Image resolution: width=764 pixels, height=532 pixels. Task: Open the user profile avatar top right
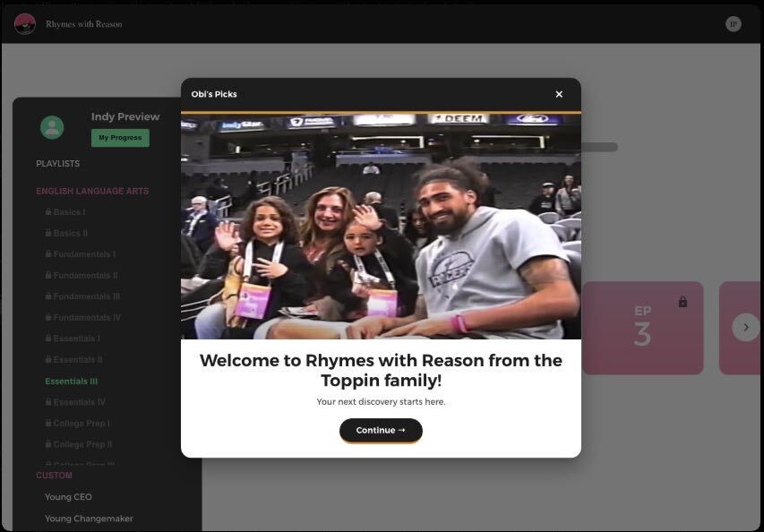coord(733,24)
